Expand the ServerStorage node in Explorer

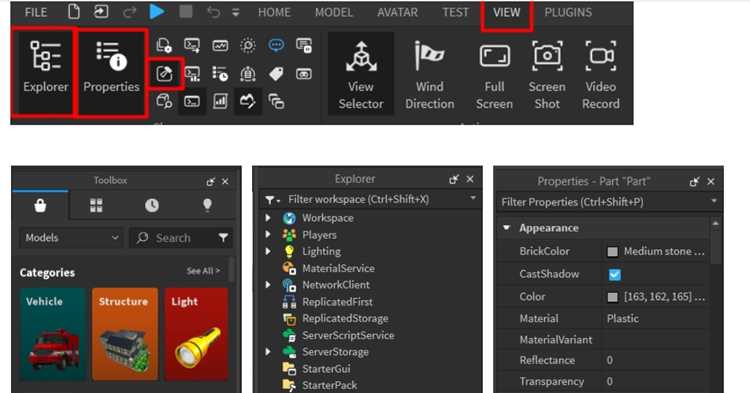coord(268,351)
